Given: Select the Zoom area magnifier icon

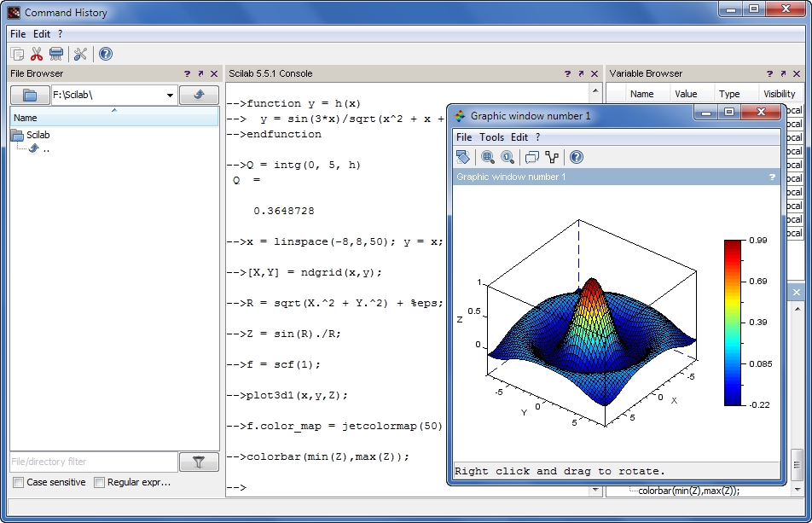Looking at the screenshot, I should [x=487, y=157].
